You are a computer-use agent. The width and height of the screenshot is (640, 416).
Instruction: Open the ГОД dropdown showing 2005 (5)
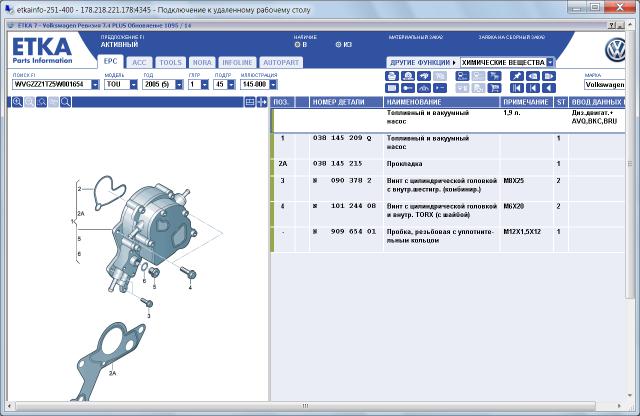(179, 85)
